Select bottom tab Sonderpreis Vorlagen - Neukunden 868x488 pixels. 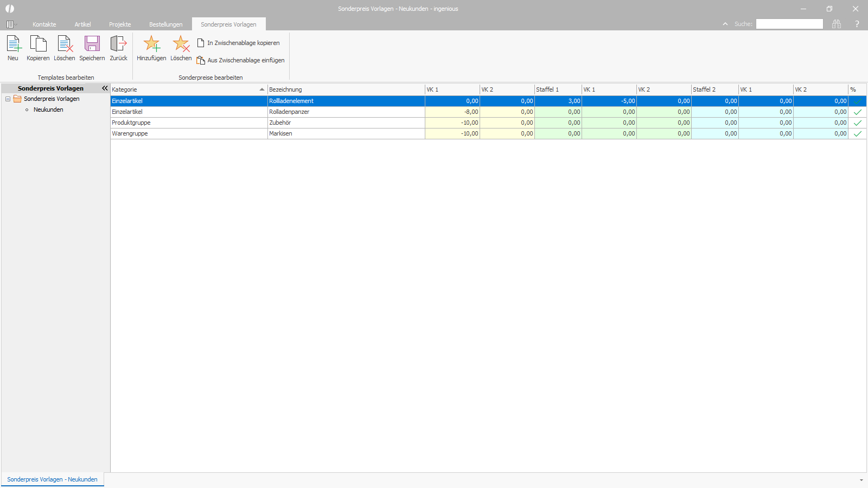(x=53, y=479)
